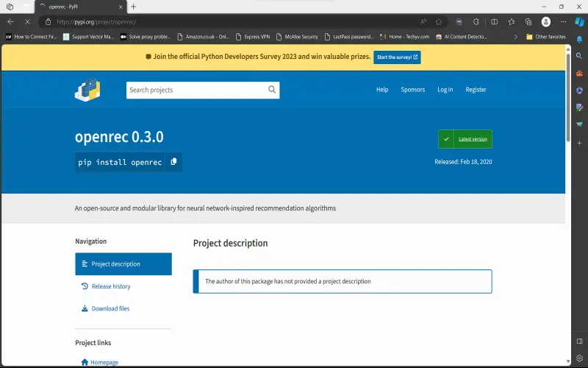Toggle the sidebar layout button

click(x=580, y=341)
